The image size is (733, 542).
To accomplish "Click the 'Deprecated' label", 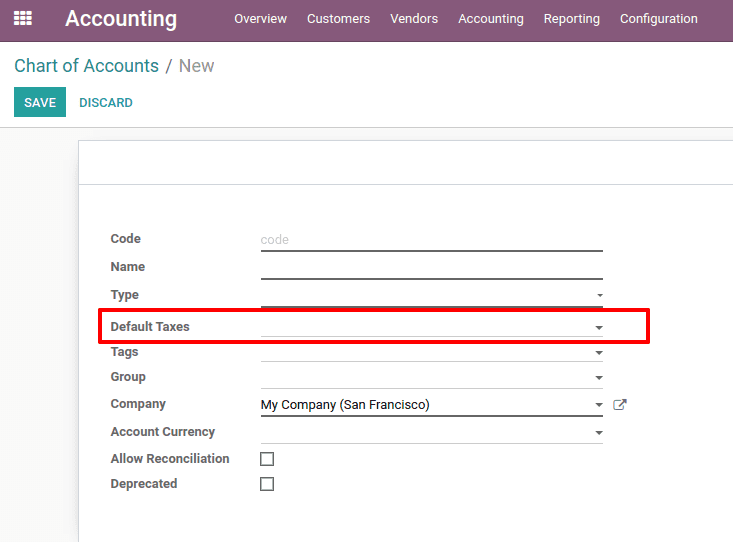I will [x=144, y=484].
